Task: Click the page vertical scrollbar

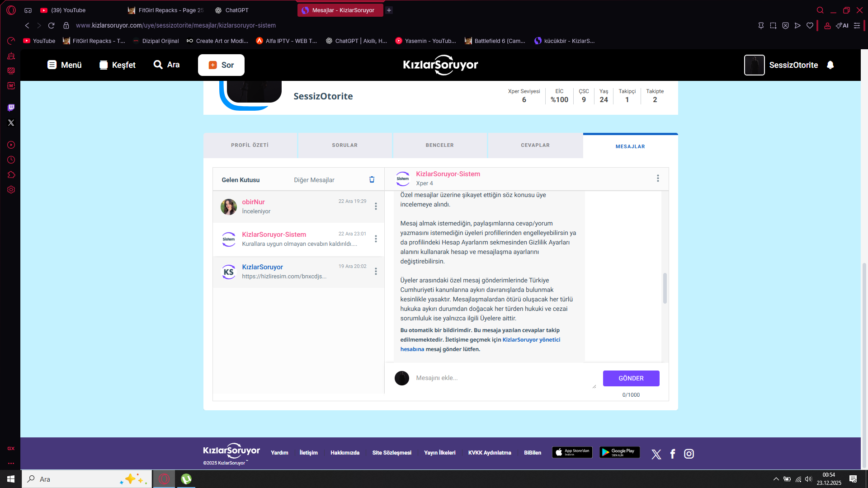Action: 864,365
